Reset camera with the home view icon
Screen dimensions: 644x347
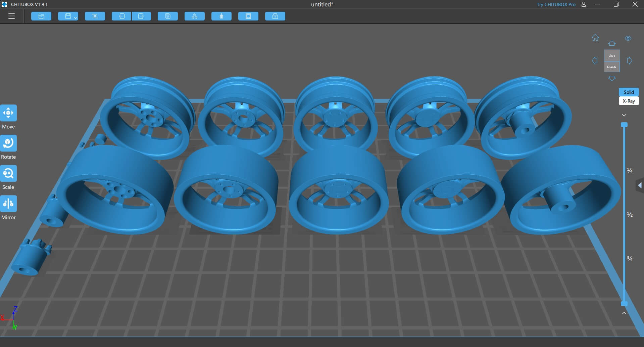pos(595,38)
